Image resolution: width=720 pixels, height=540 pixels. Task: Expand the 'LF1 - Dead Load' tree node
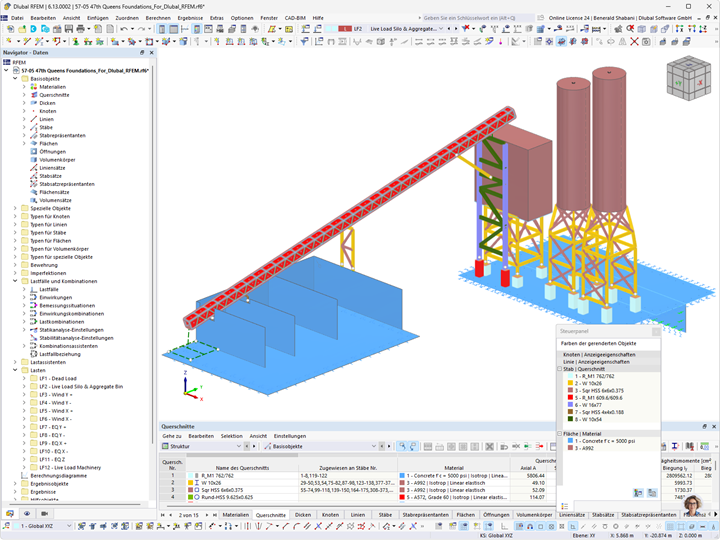(x=24, y=379)
